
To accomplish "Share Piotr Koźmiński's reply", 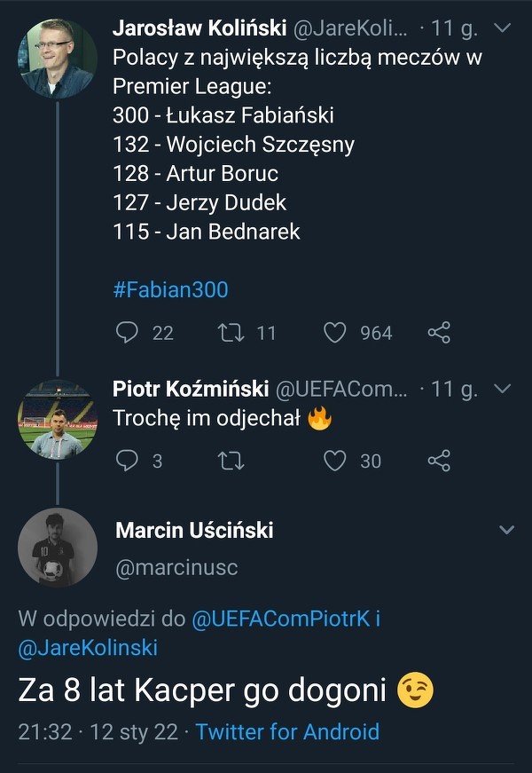I will [x=439, y=461].
